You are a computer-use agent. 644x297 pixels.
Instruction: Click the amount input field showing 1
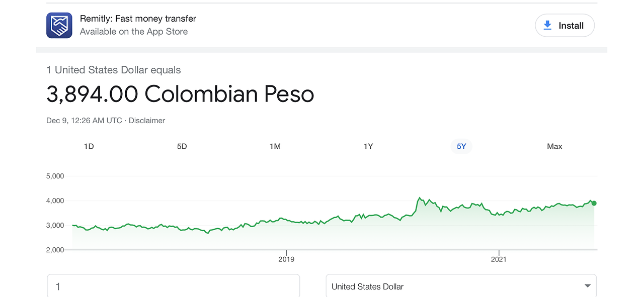click(174, 286)
